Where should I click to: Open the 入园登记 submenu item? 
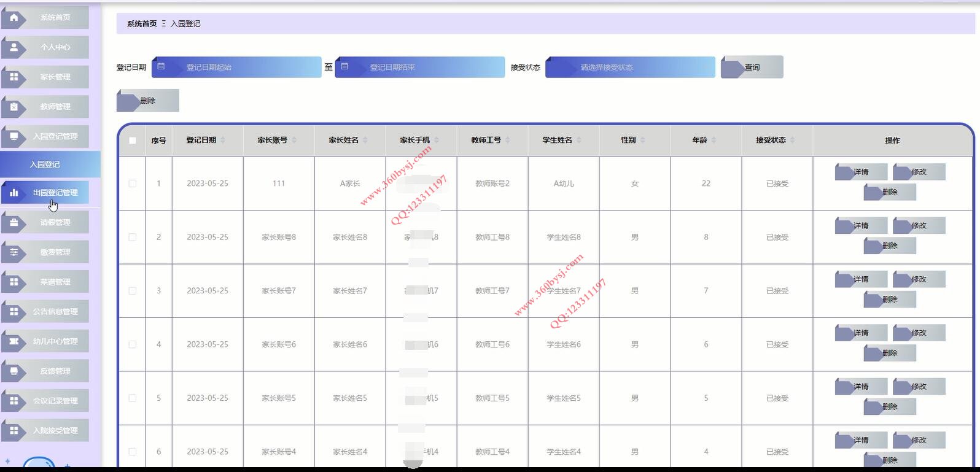45,164
